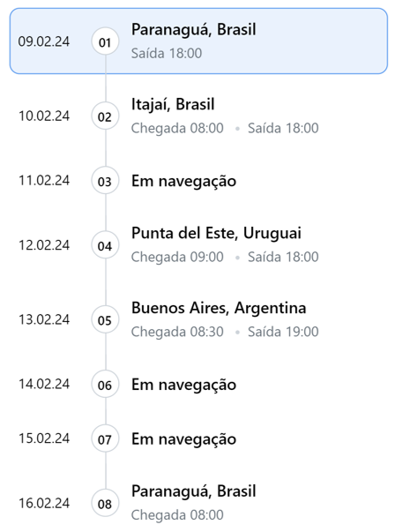Select Buenos Aires, Argentina in the itinerary
The height and width of the screenshot is (532, 402).
pos(198,319)
